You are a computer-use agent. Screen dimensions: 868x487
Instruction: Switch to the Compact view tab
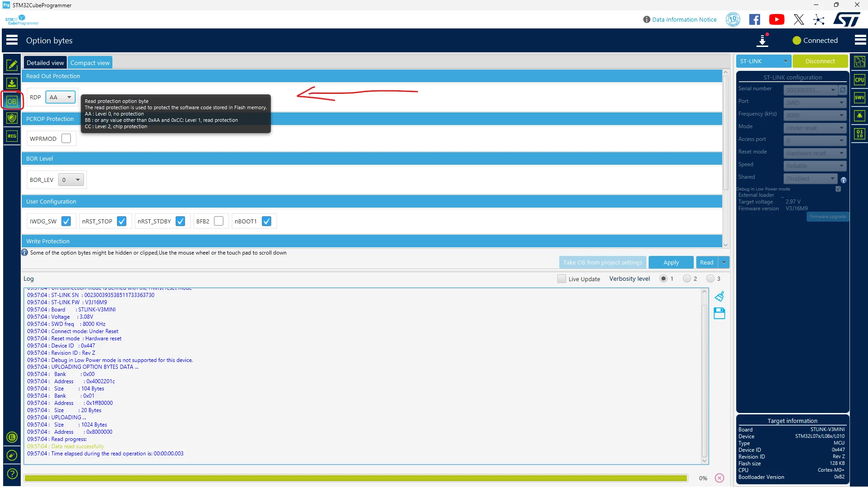coord(90,63)
